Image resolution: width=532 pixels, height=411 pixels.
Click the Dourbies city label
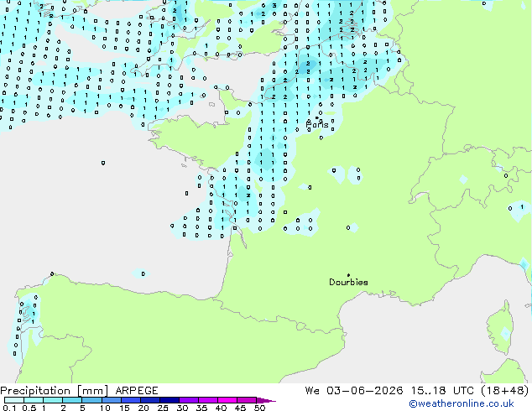pos(348,282)
